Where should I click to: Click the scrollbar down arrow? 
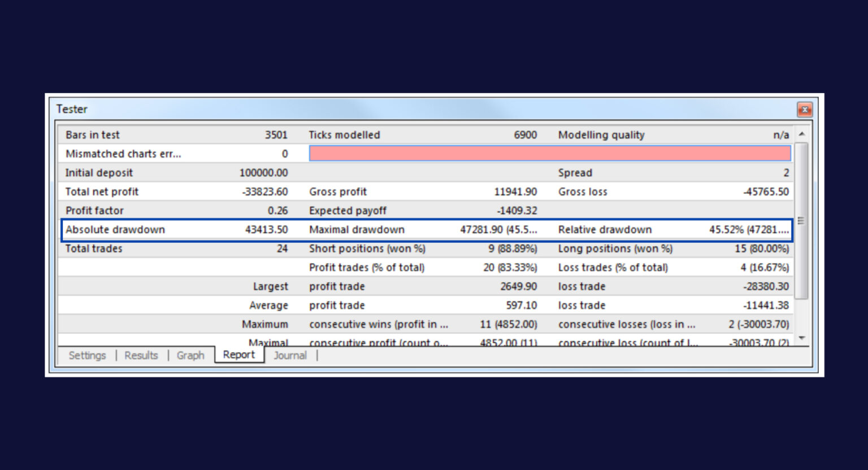[x=801, y=338]
